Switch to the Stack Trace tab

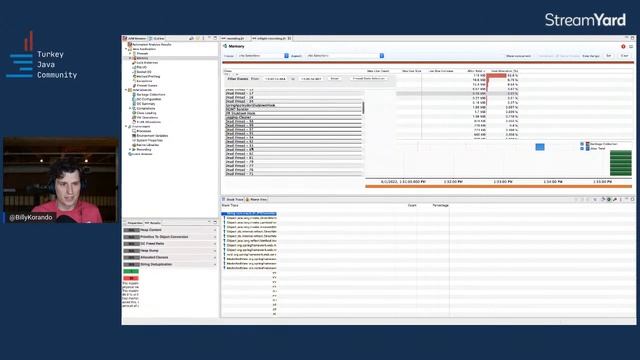(x=233, y=200)
